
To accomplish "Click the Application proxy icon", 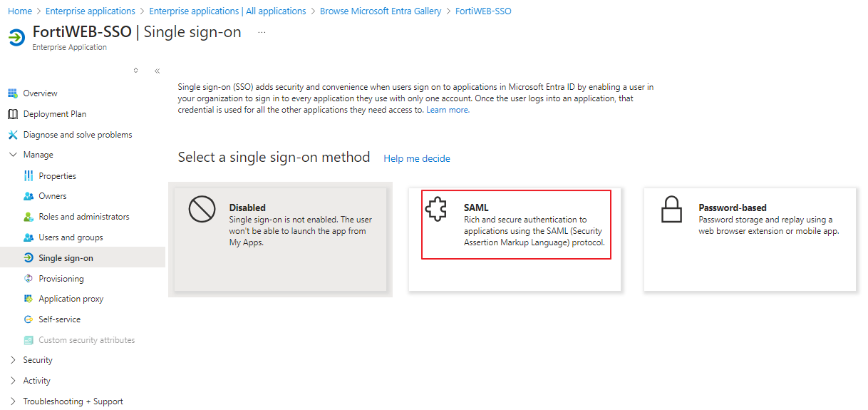I will (29, 299).
